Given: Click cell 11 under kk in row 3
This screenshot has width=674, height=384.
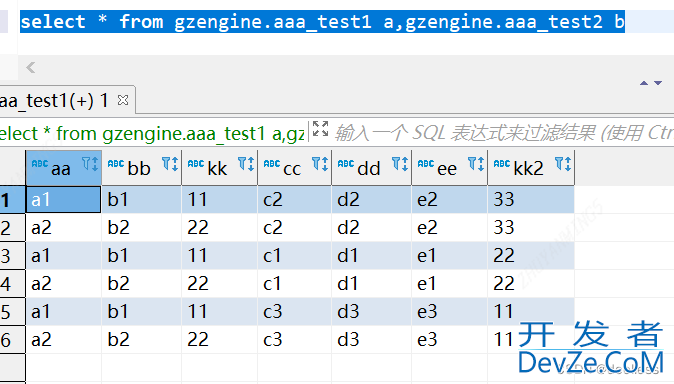Looking at the screenshot, I should pos(220,256).
